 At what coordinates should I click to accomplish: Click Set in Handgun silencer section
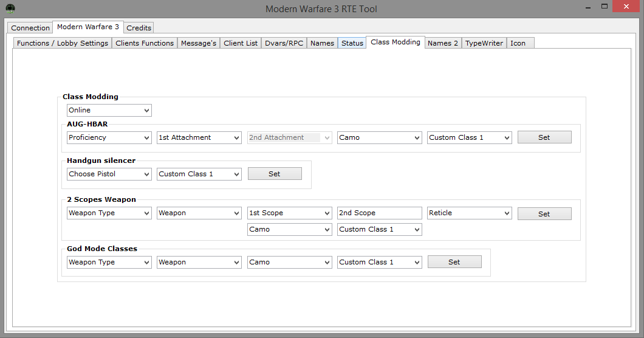coord(274,174)
